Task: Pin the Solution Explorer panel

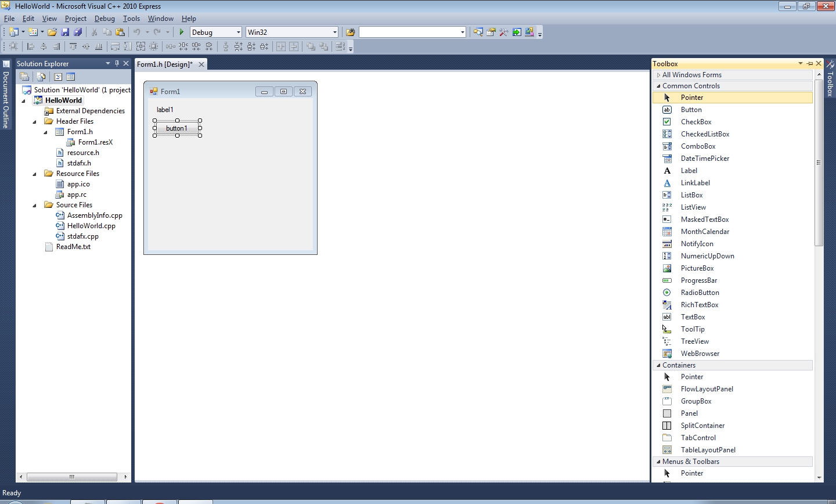Action: tap(116, 63)
